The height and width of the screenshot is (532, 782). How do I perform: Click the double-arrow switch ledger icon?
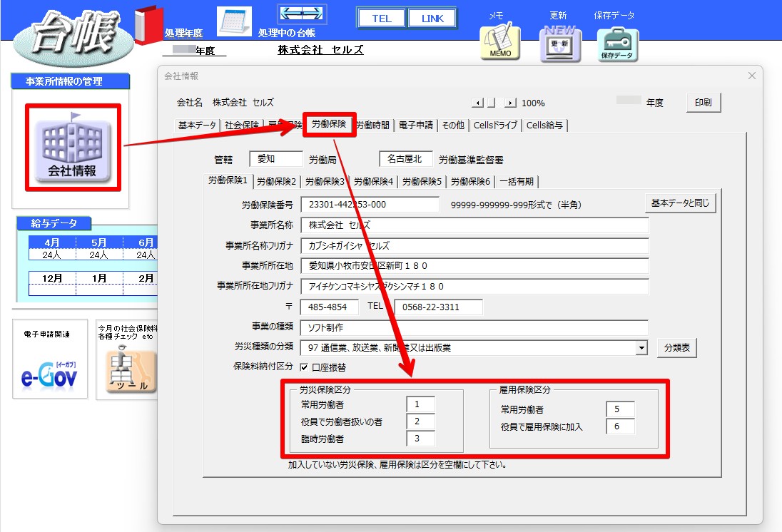pos(302,14)
